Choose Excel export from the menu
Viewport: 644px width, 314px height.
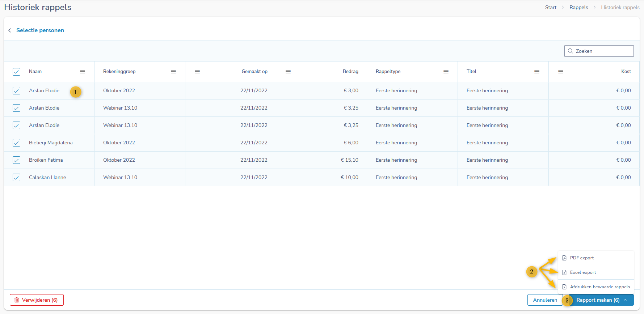coord(583,272)
